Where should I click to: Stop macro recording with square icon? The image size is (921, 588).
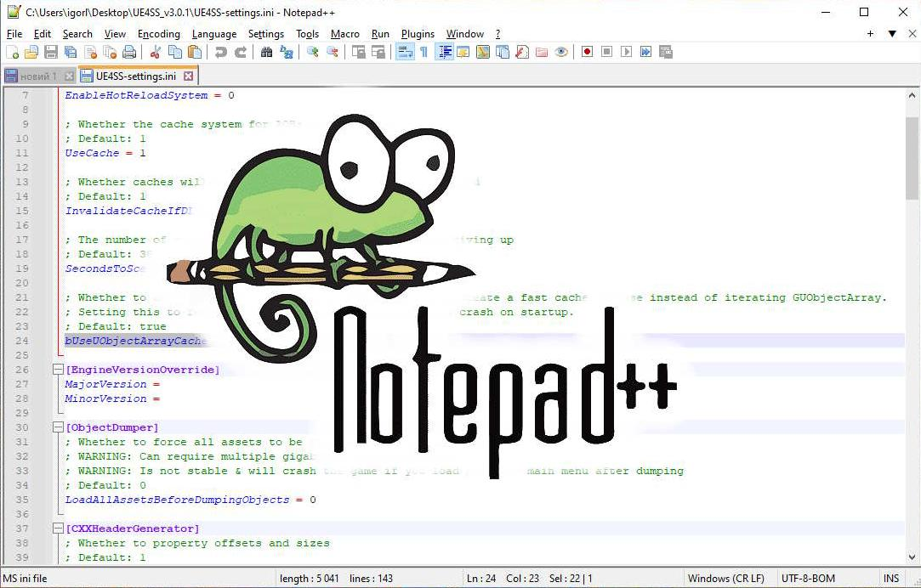[x=606, y=52]
